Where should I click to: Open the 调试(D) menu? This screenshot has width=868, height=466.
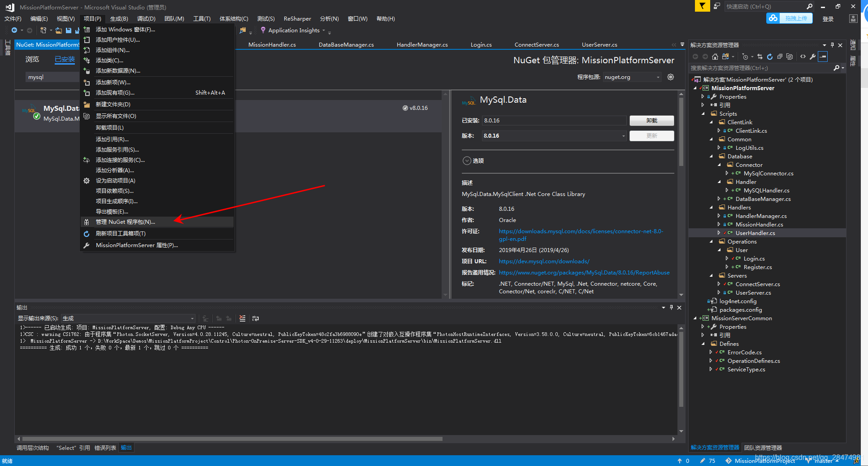click(146, 19)
